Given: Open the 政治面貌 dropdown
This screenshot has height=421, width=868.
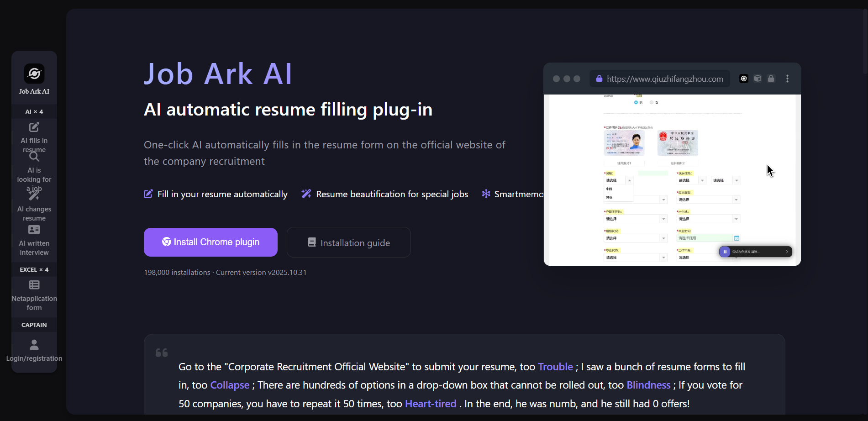Looking at the screenshot, I should click(x=708, y=200).
